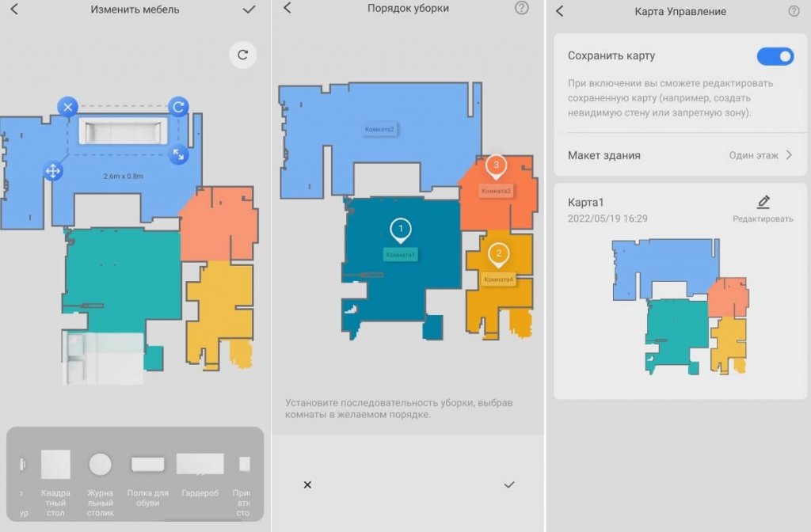This screenshot has width=811, height=532.
Task: Select room marker 3 on Комната3
Action: point(496,166)
